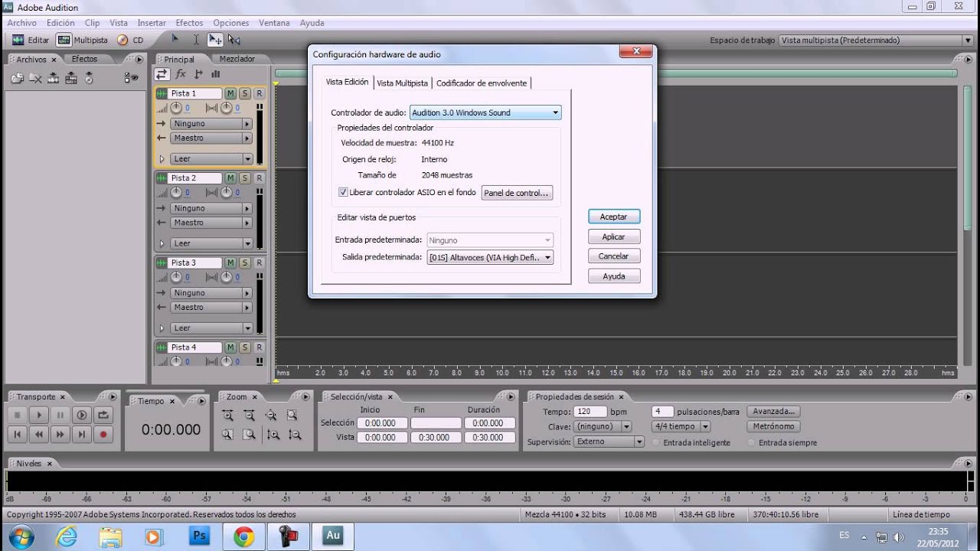
Task: Click the Ayuda button in dialog
Action: [613, 276]
